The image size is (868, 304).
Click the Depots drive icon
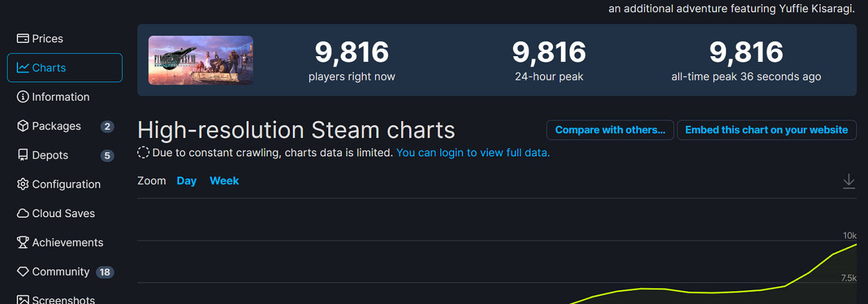click(23, 155)
